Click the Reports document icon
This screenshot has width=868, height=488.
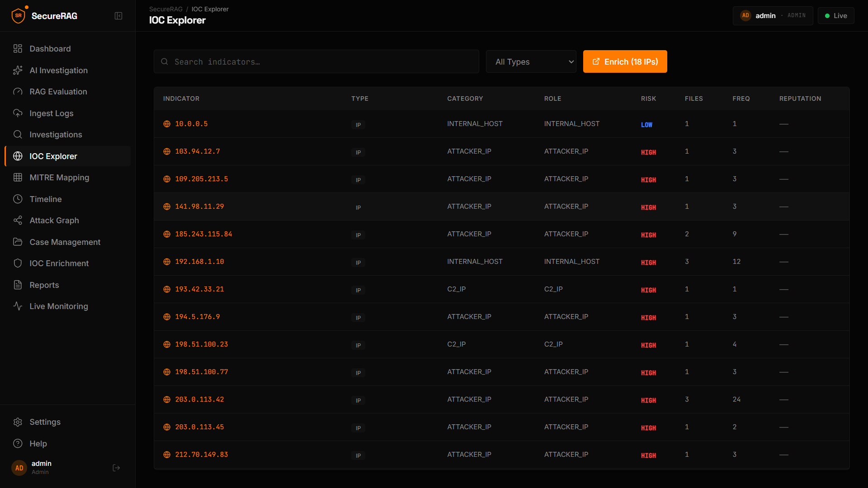click(x=18, y=285)
